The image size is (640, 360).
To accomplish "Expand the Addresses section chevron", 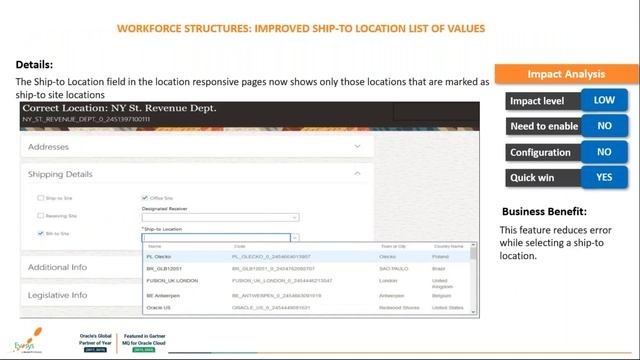I will [x=357, y=146].
